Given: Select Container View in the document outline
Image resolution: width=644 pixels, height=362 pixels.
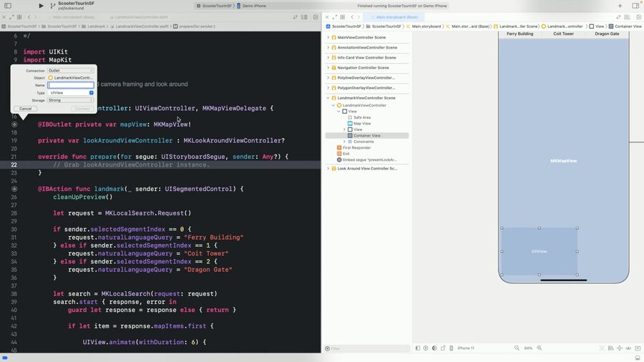Looking at the screenshot, I should 367,135.
